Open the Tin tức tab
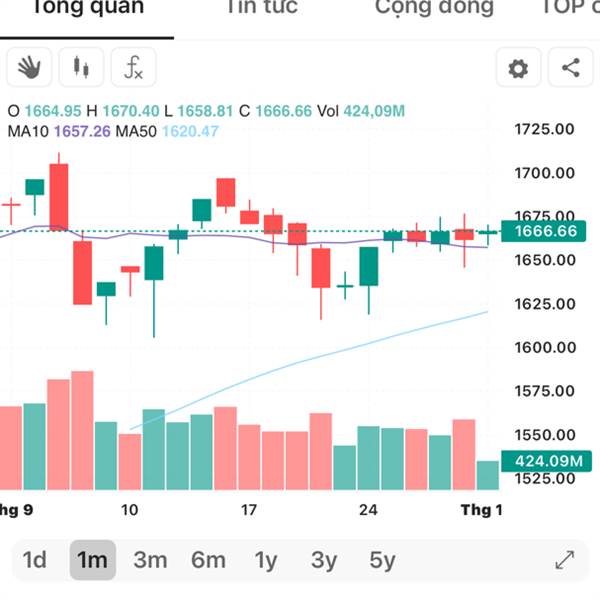Viewport: 600px width, 600px height. tap(262, 8)
